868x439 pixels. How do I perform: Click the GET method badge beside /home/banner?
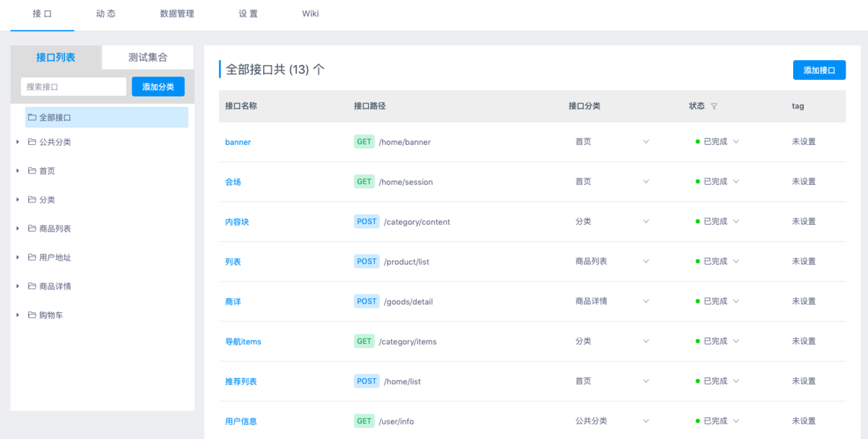tap(364, 141)
